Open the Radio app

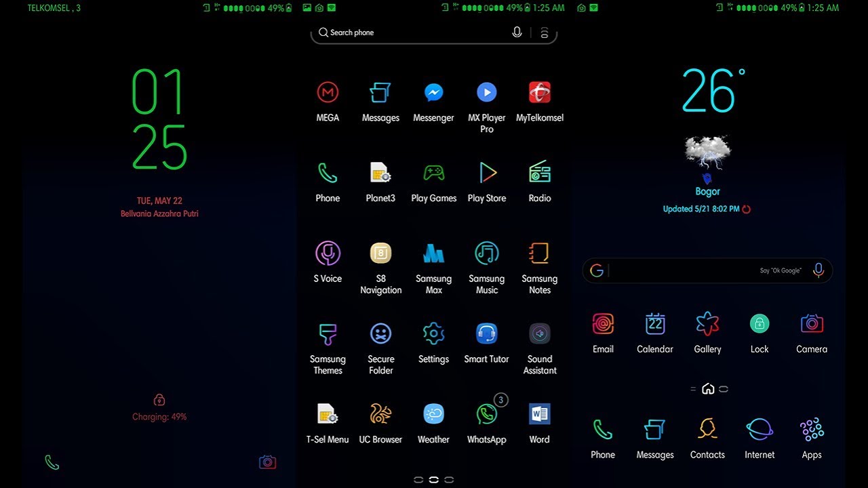(540, 173)
